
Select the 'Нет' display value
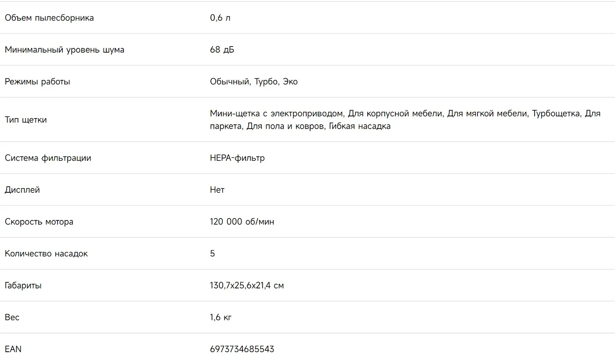(x=217, y=190)
